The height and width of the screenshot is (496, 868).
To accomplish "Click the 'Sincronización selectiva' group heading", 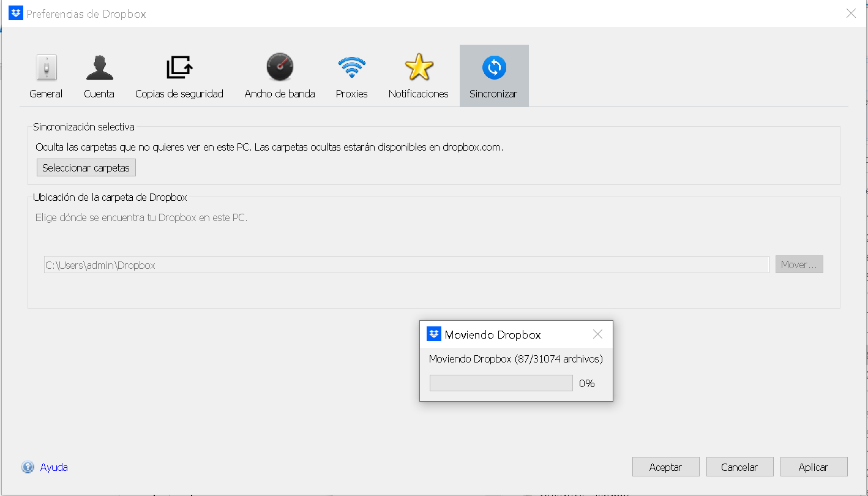I will [84, 127].
